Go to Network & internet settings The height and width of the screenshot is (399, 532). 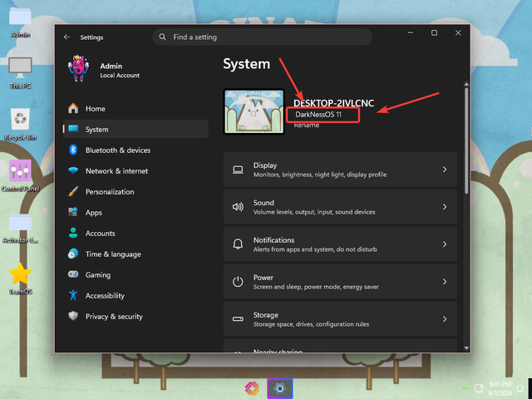[135, 170]
